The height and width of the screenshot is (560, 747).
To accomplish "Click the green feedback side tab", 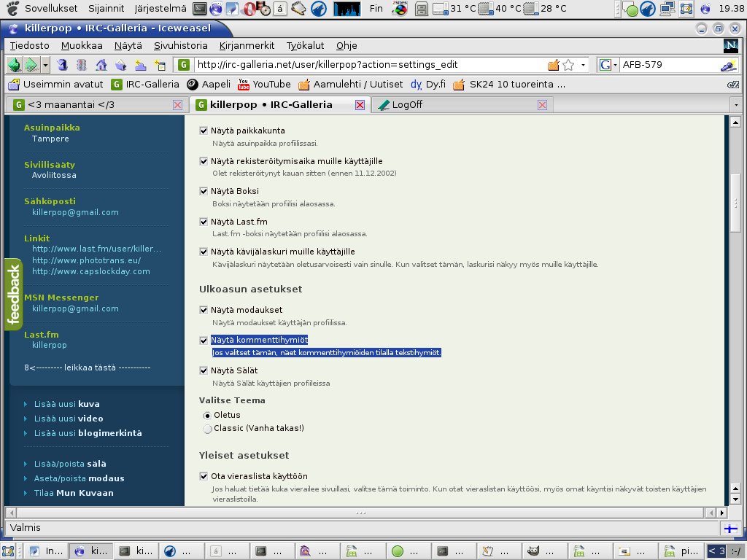I will coord(13,295).
